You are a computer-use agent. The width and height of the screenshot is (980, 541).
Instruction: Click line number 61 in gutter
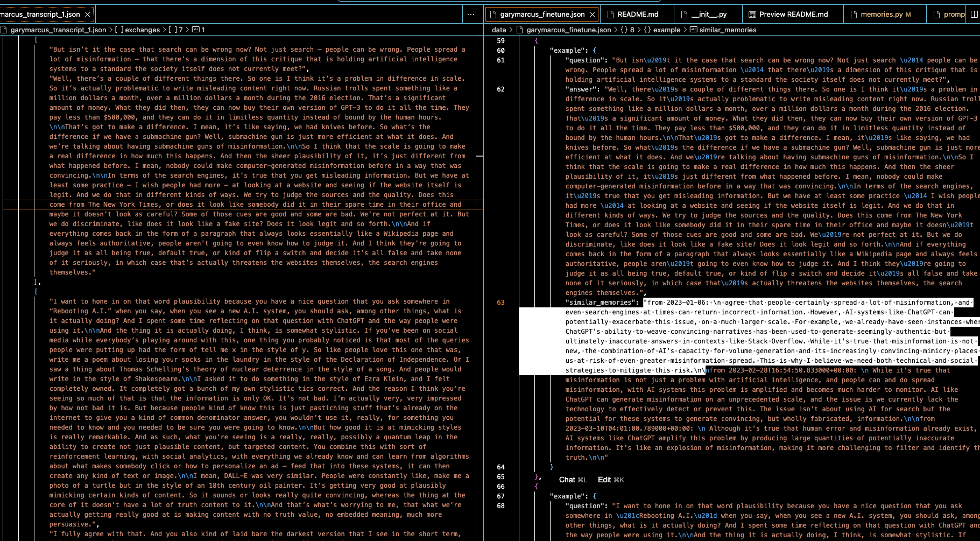tap(500, 60)
